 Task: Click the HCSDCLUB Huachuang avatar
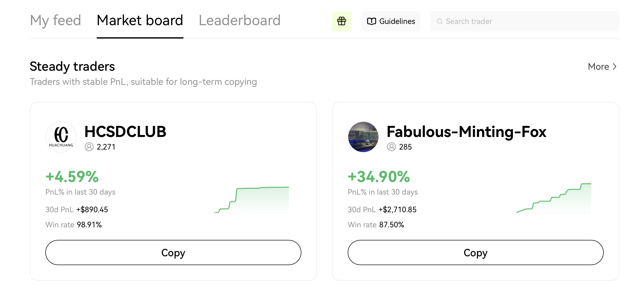[x=61, y=137]
